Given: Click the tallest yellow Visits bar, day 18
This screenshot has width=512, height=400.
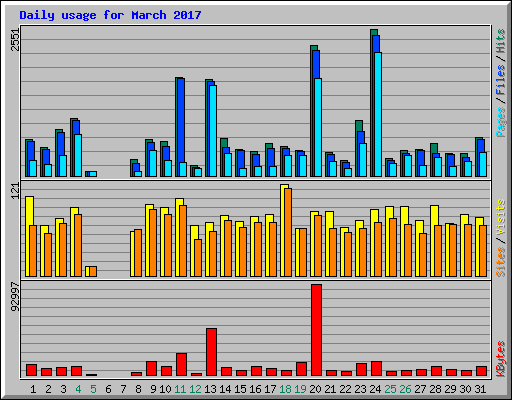Looking at the screenshot, I should click(x=283, y=230).
